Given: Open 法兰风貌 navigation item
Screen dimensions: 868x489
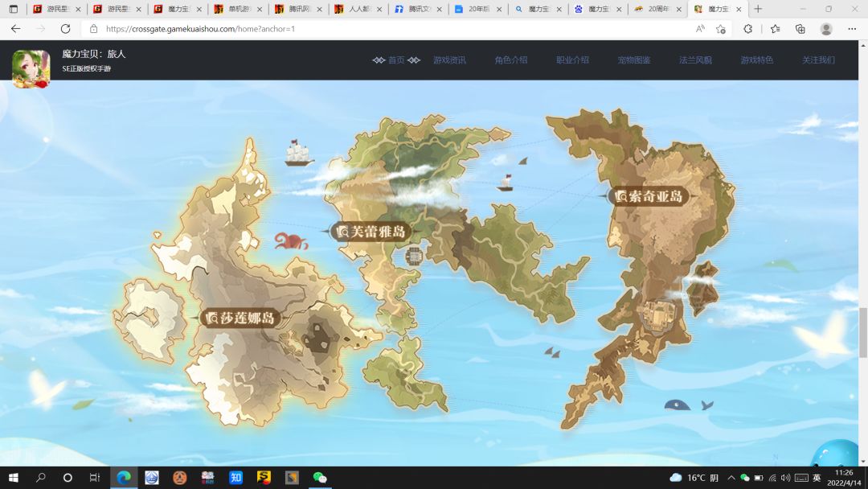Looking at the screenshot, I should coord(695,60).
